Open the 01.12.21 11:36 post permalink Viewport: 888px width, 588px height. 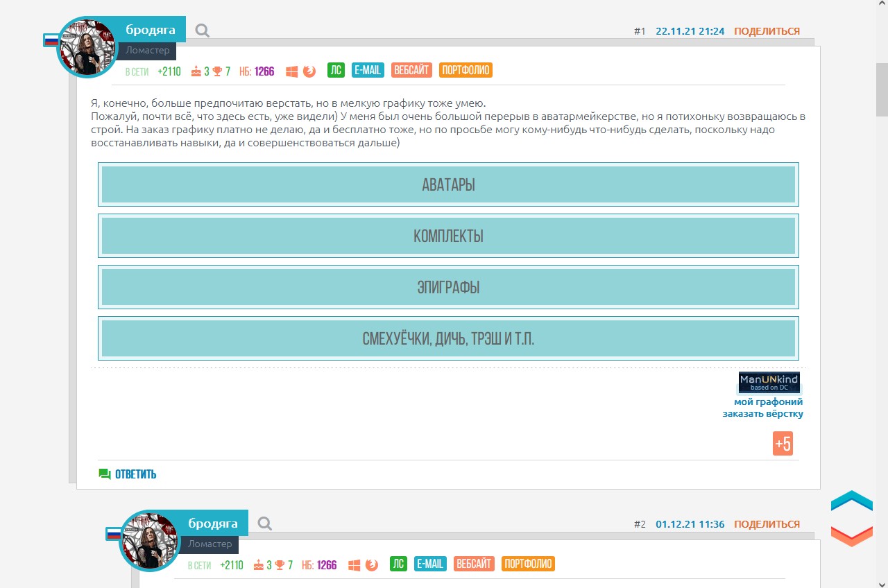(x=690, y=524)
